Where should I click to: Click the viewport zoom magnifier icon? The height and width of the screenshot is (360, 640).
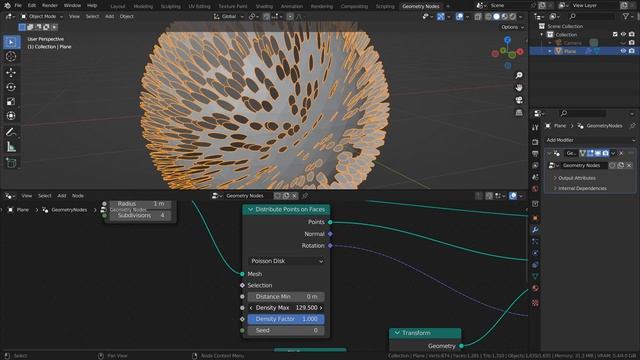[x=519, y=76]
